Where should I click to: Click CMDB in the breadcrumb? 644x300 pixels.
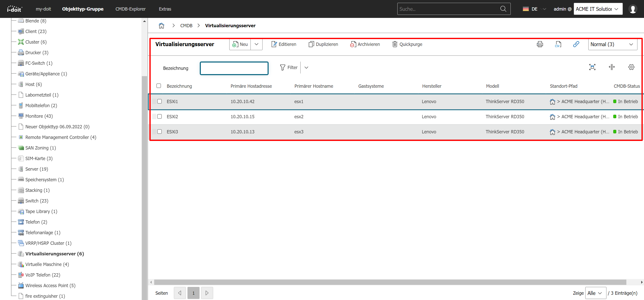click(186, 26)
